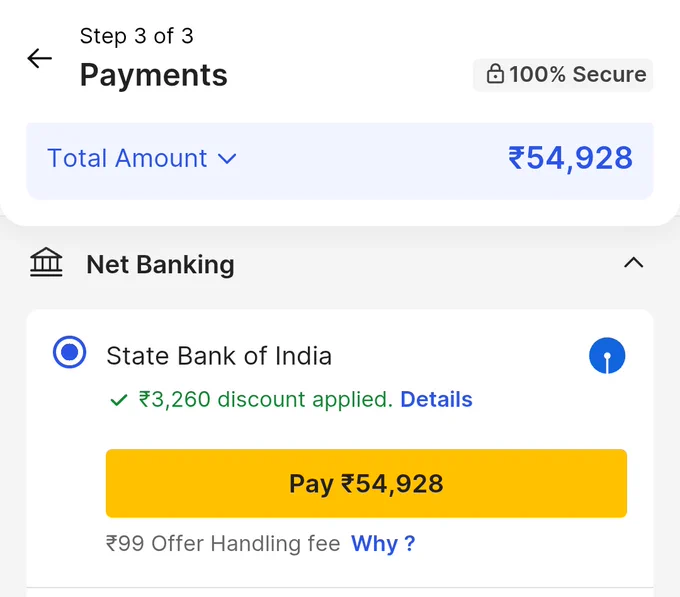
Task: Click the 100% Secure badge
Action: pos(563,75)
